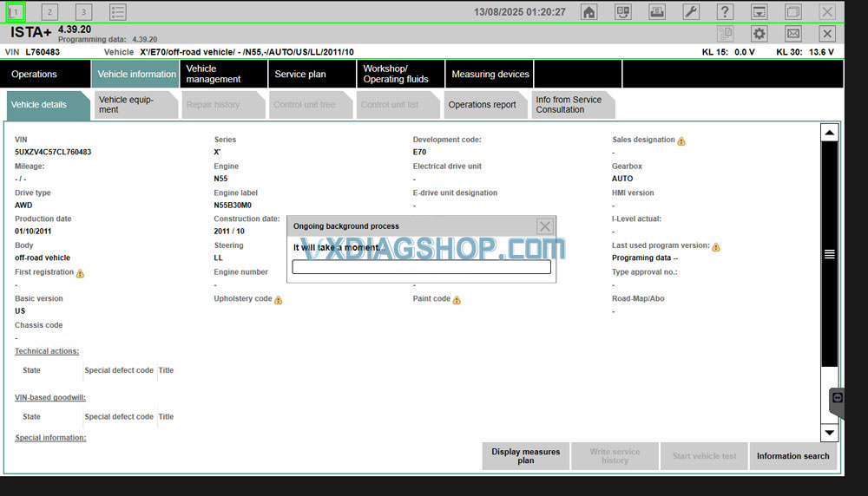Viewport: 868px width, 496px height.
Task: Open the feedback envelope icon
Action: click(793, 34)
